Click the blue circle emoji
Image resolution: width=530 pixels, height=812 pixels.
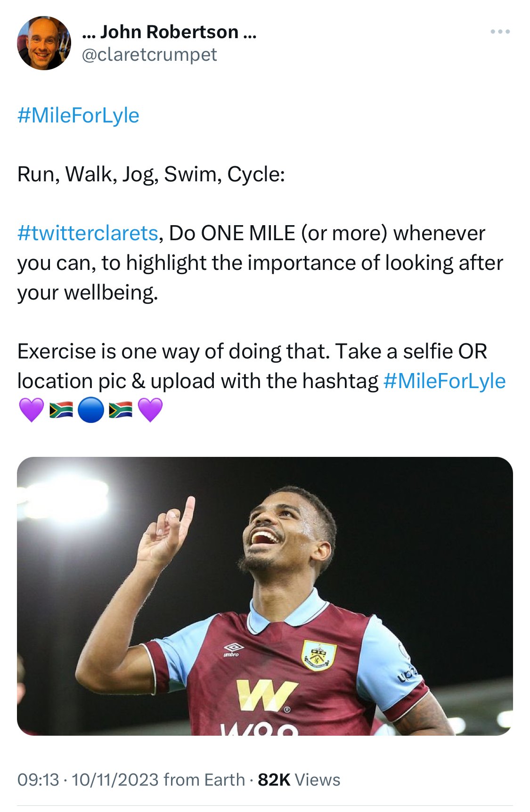click(90, 410)
